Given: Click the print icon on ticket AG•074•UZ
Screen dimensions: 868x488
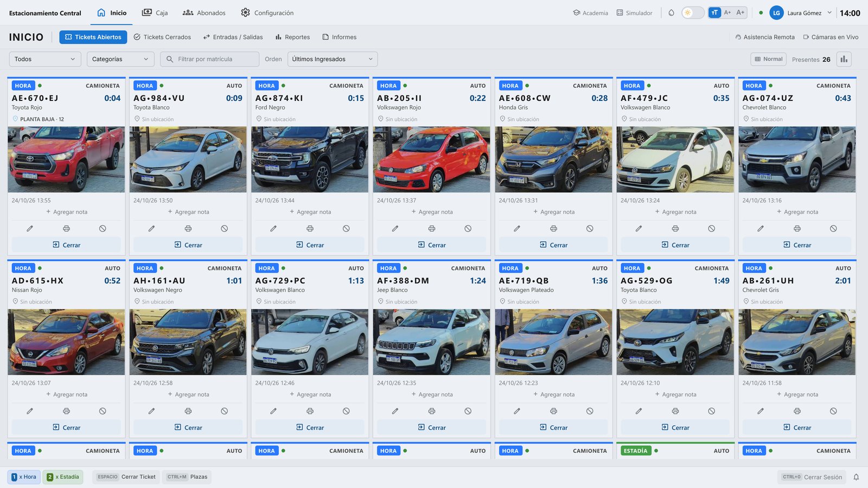Looking at the screenshot, I should pos(797,229).
